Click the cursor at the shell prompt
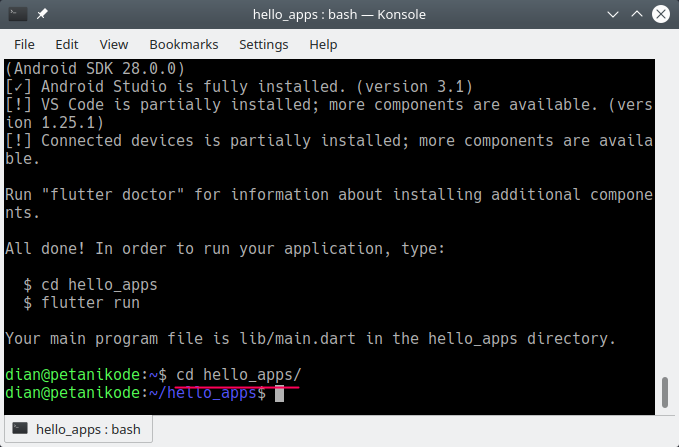Viewport: 679px width, 447px height. click(280, 394)
